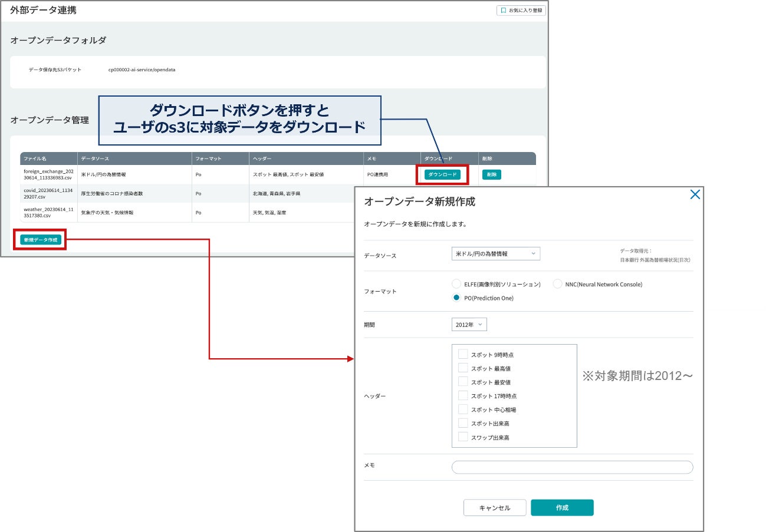Click the お気に入り登録 bookmark button

pos(521,10)
